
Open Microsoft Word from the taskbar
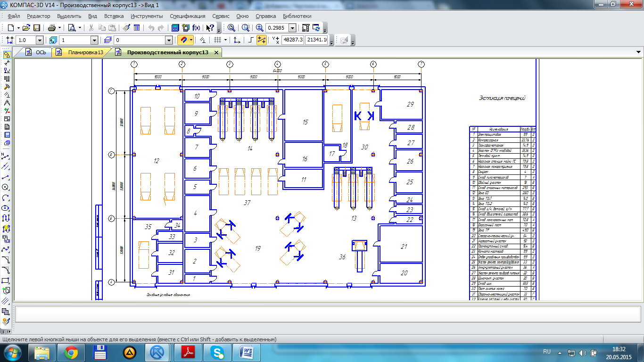246,352
